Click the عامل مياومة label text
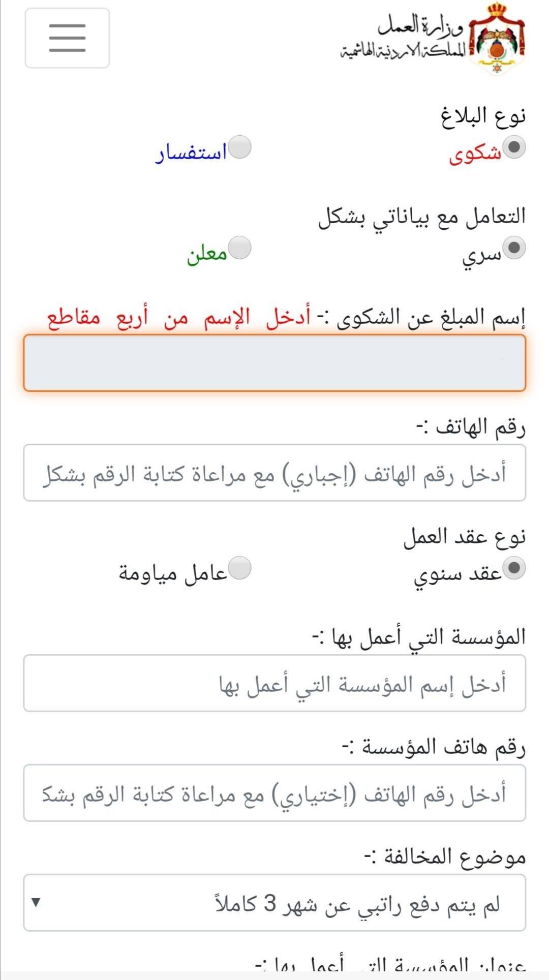Image resolution: width=549 pixels, height=980 pixels. [x=173, y=573]
